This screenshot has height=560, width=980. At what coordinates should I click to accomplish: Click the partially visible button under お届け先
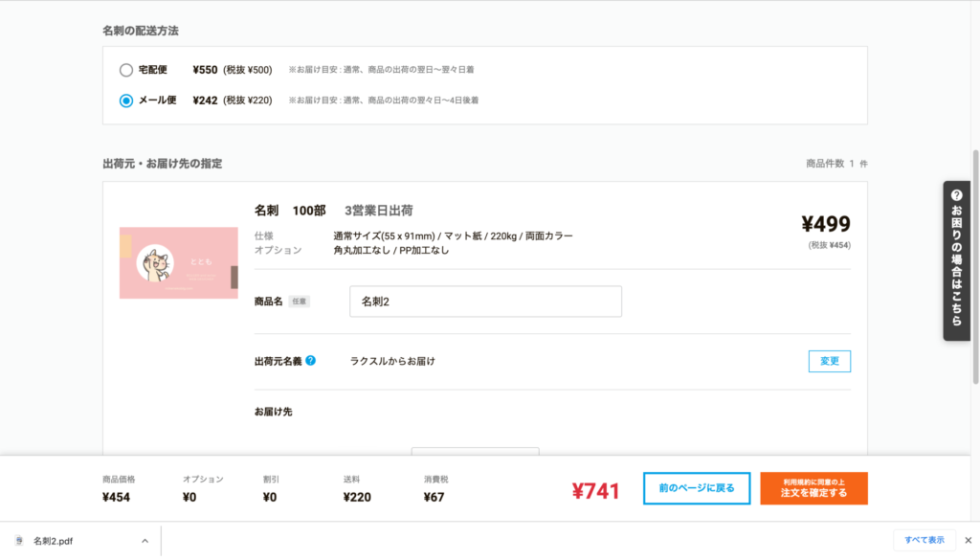(x=475, y=451)
